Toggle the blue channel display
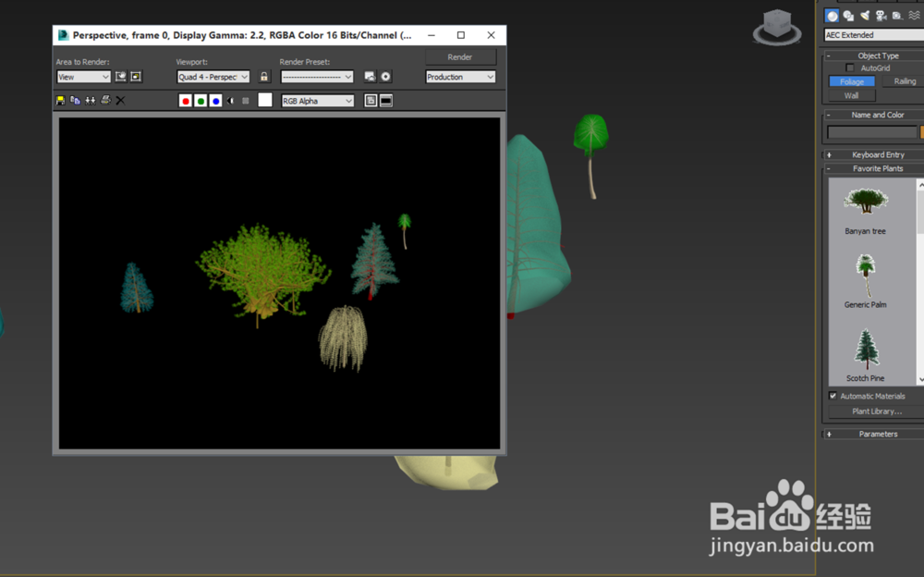 (215, 101)
